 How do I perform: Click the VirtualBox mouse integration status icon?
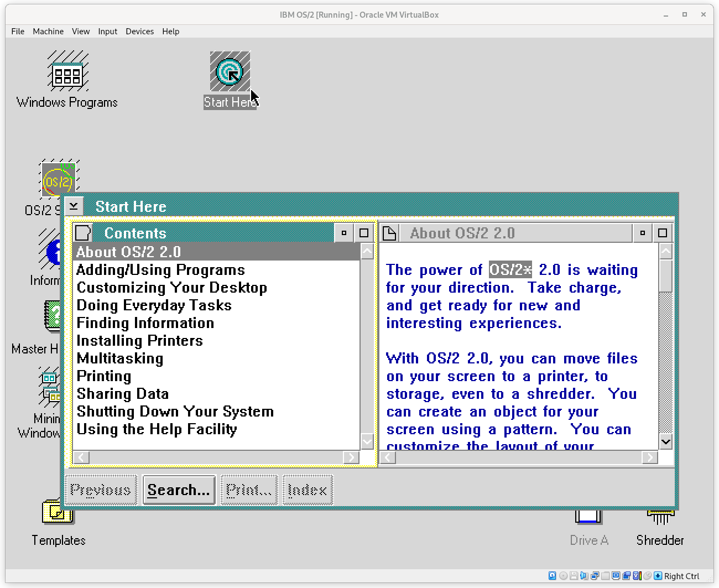coord(647,576)
